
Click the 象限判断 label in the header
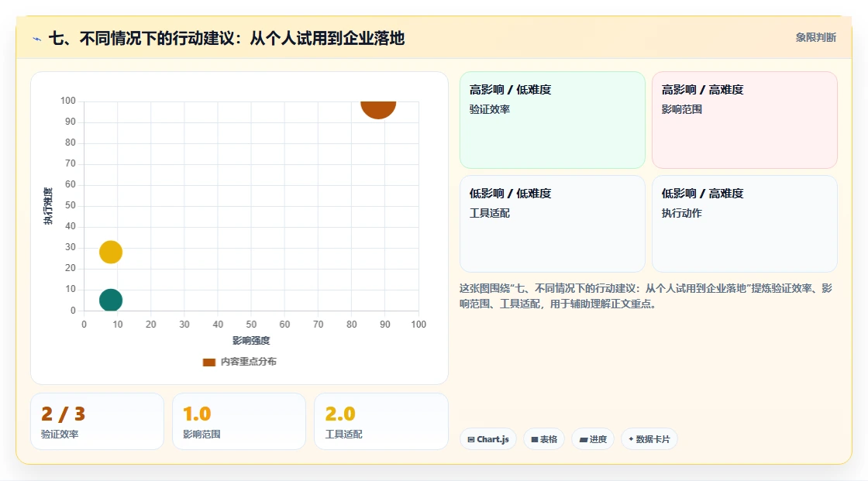click(x=815, y=38)
